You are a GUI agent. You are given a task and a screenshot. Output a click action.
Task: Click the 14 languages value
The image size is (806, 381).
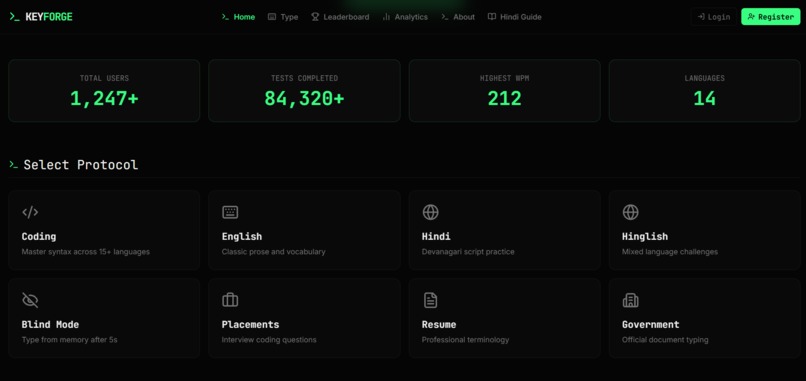(704, 99)
